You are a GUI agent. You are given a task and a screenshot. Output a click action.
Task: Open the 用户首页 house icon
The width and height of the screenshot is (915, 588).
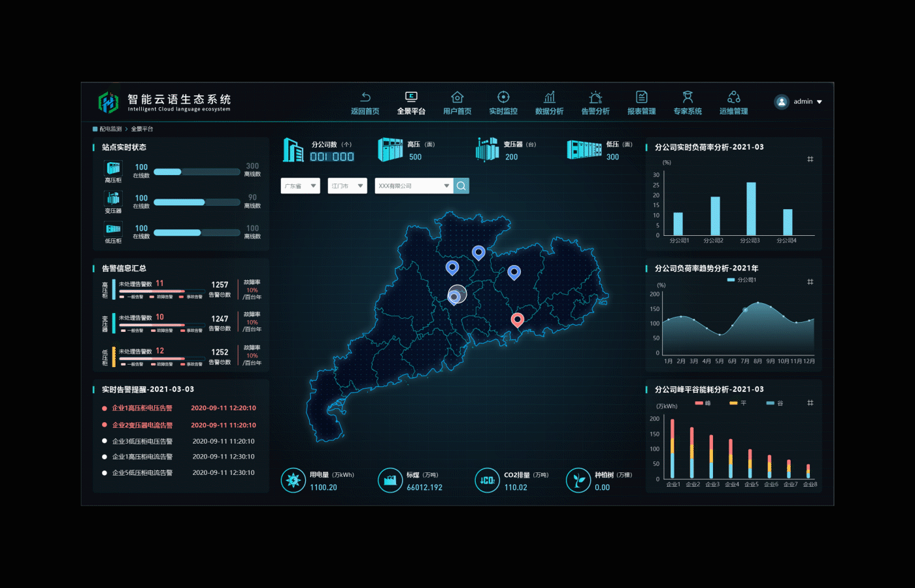point(457,97)
